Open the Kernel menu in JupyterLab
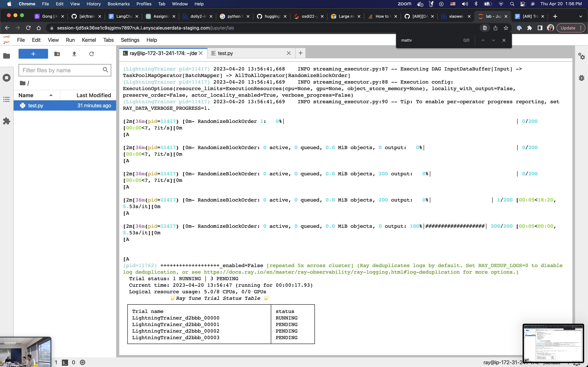The image size is (588, 367). click(89, 40)
